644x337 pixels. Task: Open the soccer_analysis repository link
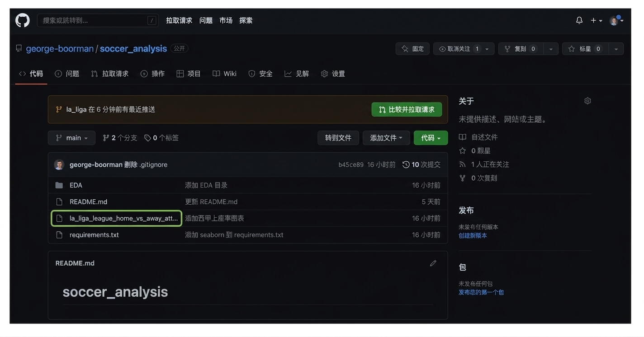click(x=133, y=48)
